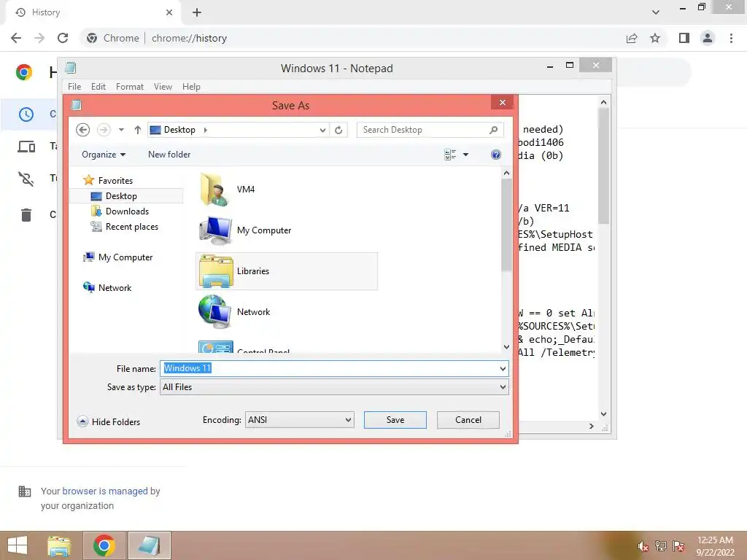Open the Organize dropdown
747x560 pixels.
pos(104,155)
